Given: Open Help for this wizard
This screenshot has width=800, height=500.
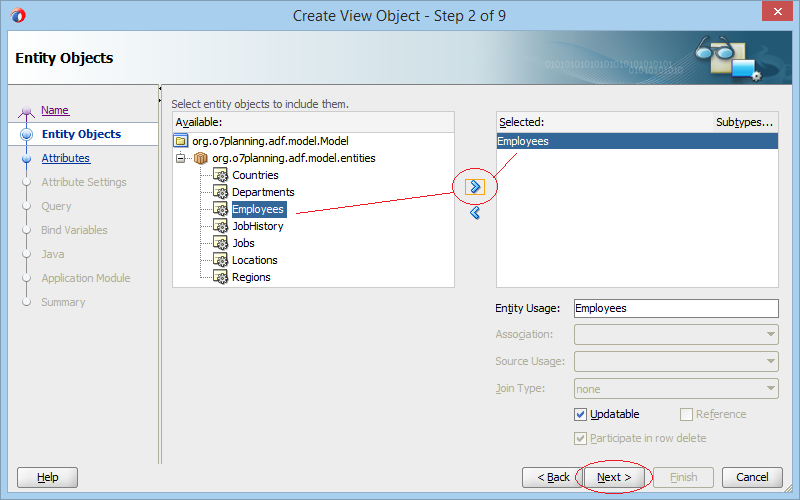Looking at the screenshot, I should click(x=47, y=478).
